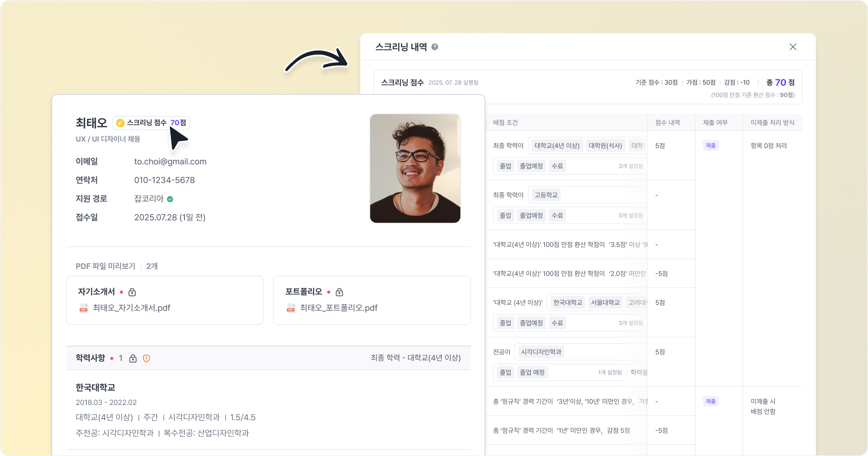Click the first 제출 status badge
The image size is (868, 456).
711,146
